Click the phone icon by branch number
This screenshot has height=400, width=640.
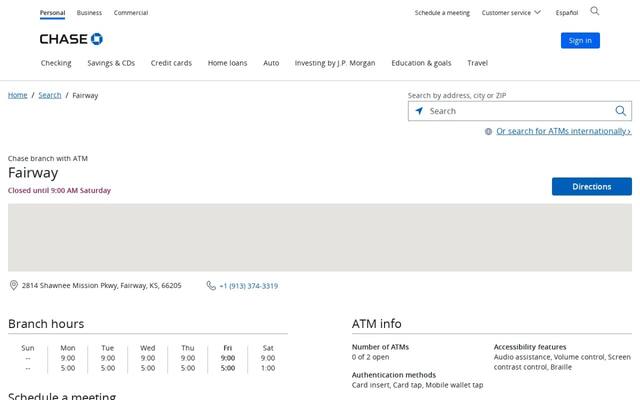(x=211, y=286)
